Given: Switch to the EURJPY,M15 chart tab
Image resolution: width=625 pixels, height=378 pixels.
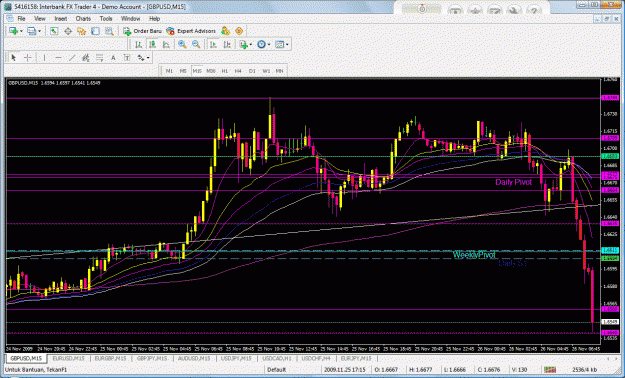Looking at the screenshot, I should pyautogui.click(x=356, y=358).
